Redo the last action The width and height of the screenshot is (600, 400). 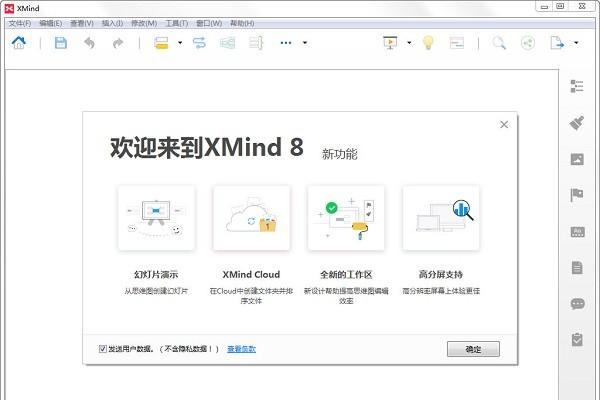tap(118, 43)
